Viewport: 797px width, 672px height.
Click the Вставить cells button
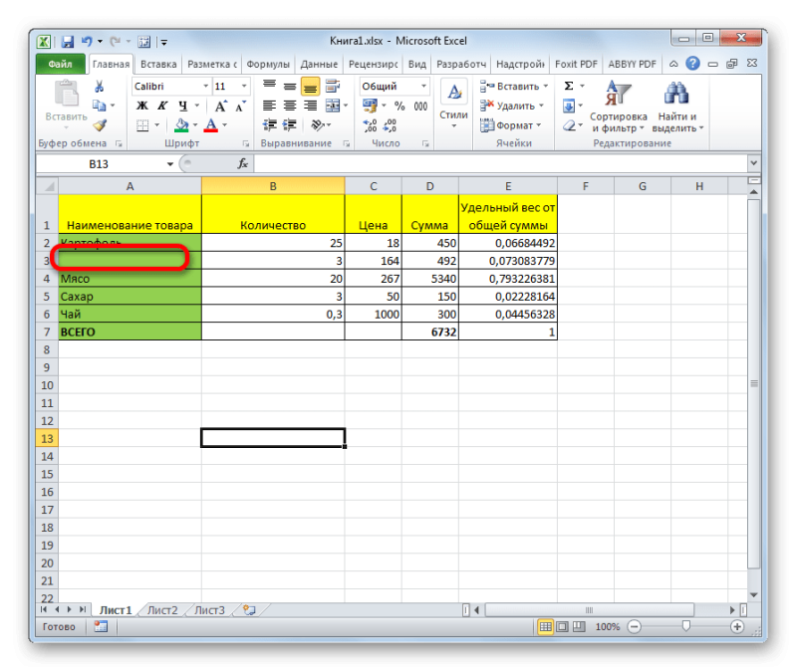(x=514, y=87)
